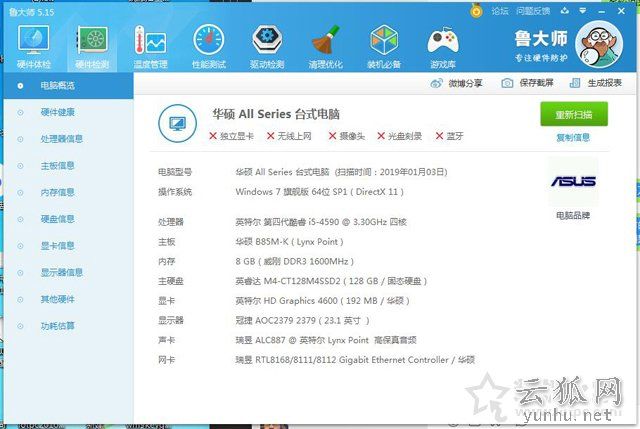
Task: Click memory value 8 GB DDR3 1600MHz
Action: (x=295, y=262)
